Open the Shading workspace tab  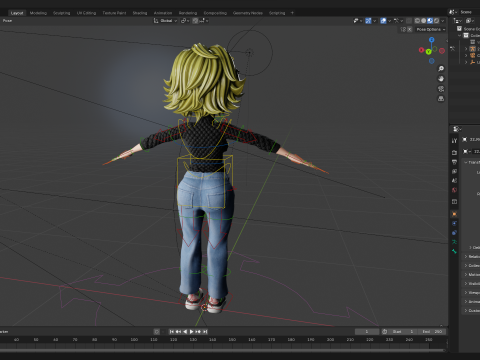pyautogui.click(x=140, y=13)
